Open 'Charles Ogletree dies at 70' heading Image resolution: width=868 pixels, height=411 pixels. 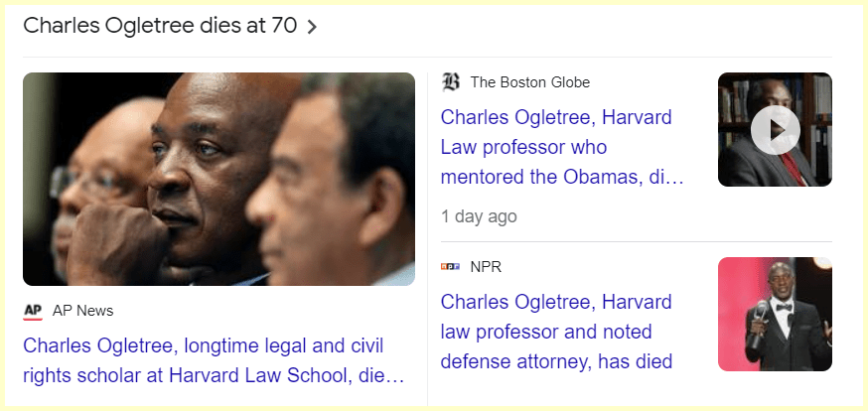(x=160, y=27)
